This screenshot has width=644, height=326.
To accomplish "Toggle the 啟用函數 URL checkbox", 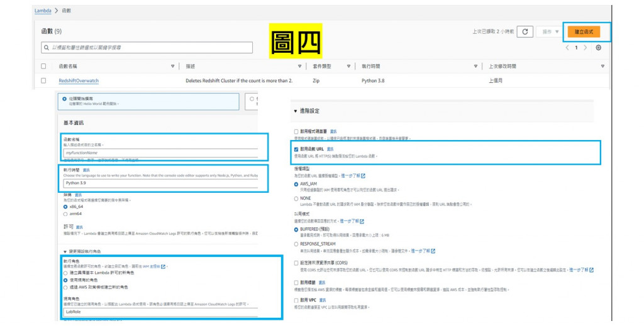I will [296, 149].
